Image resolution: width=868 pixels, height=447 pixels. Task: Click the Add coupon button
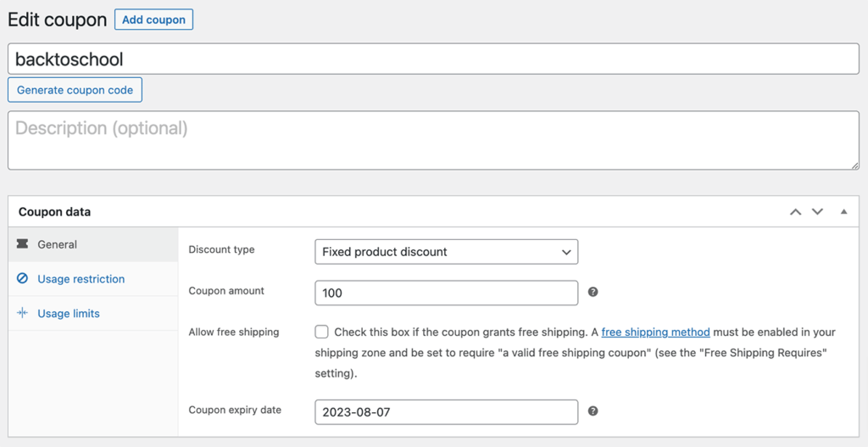coord(154,20)
